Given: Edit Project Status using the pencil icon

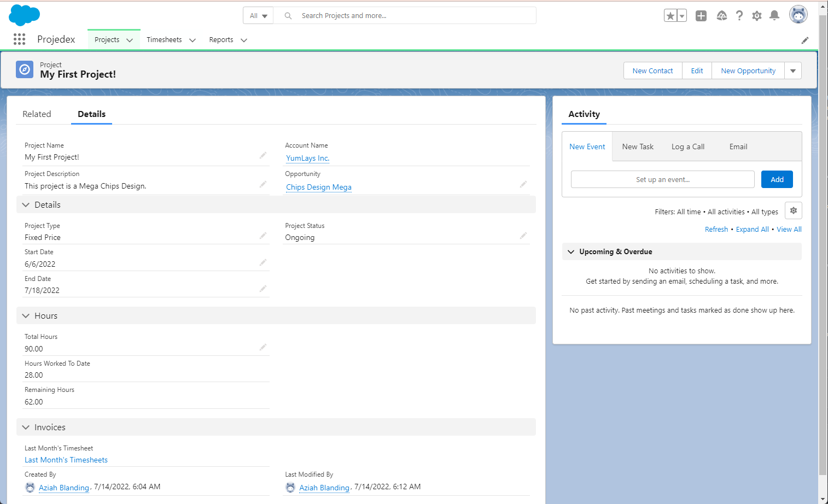Looking at the screenshot, I should 523,236.
